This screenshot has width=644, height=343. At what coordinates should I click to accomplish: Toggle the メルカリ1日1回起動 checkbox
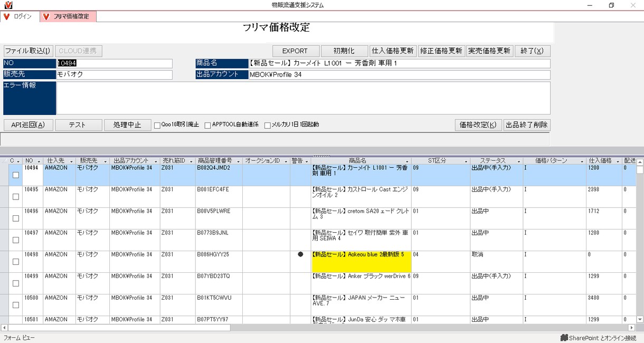(268, 126)
